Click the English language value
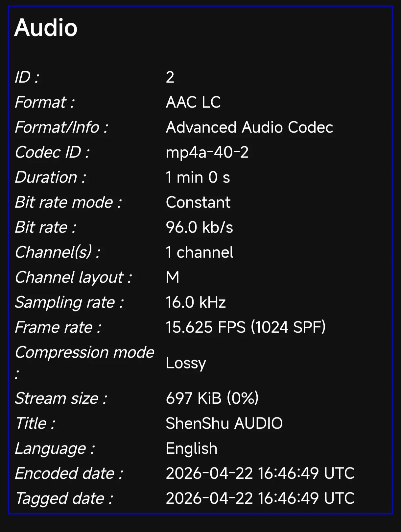The image size is (401, 532). [x=192, y=448]
